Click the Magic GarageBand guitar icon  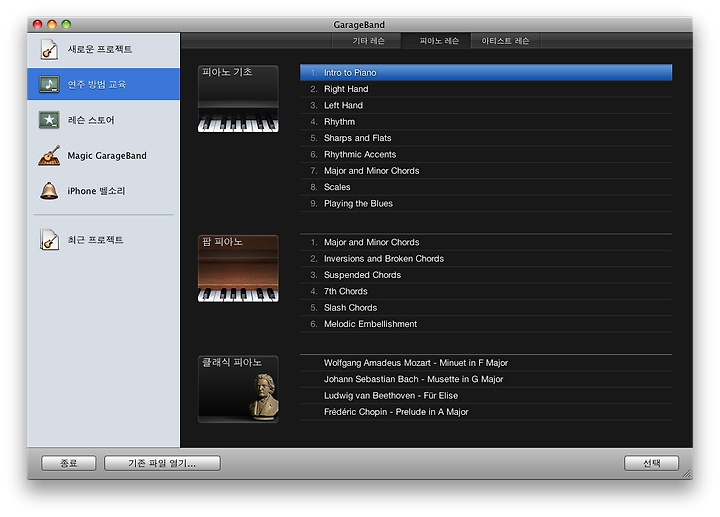point(49,156)
